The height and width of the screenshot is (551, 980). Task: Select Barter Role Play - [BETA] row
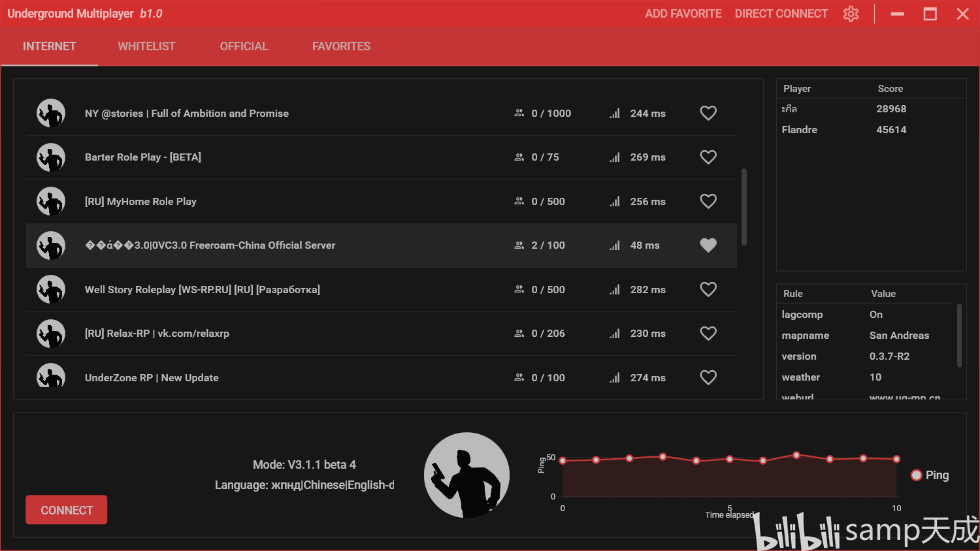pyautogui.click(x=382, y=157)
